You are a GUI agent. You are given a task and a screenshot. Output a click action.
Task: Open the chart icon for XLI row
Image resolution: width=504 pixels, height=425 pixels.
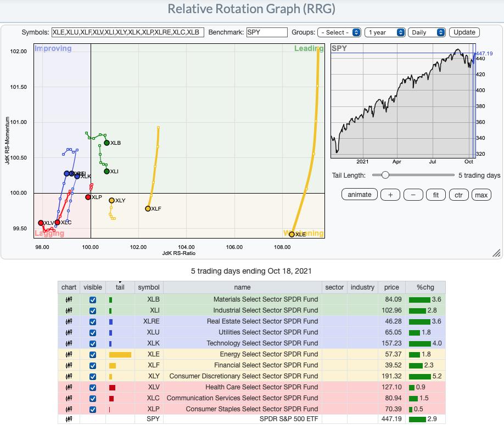pos(69,310)
